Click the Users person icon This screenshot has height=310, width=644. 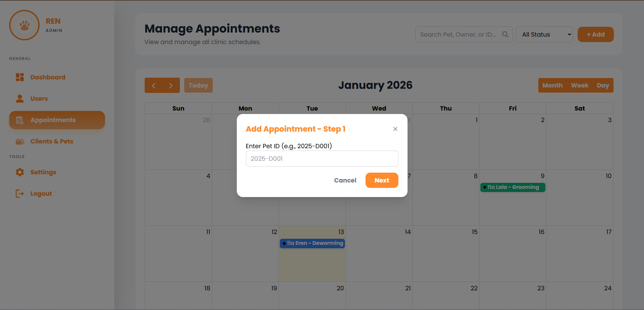click(x=20, y=99)
